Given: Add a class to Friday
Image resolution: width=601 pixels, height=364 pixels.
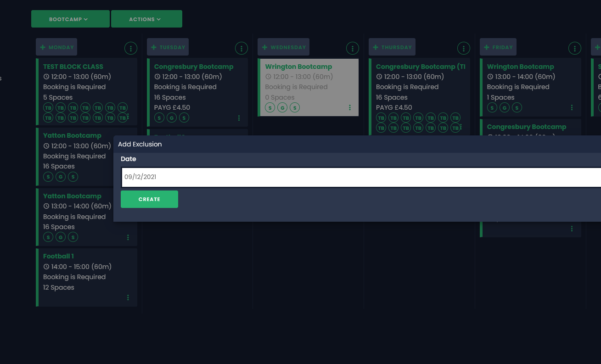Looking at the screenshot, I should (x=498, y=47).
